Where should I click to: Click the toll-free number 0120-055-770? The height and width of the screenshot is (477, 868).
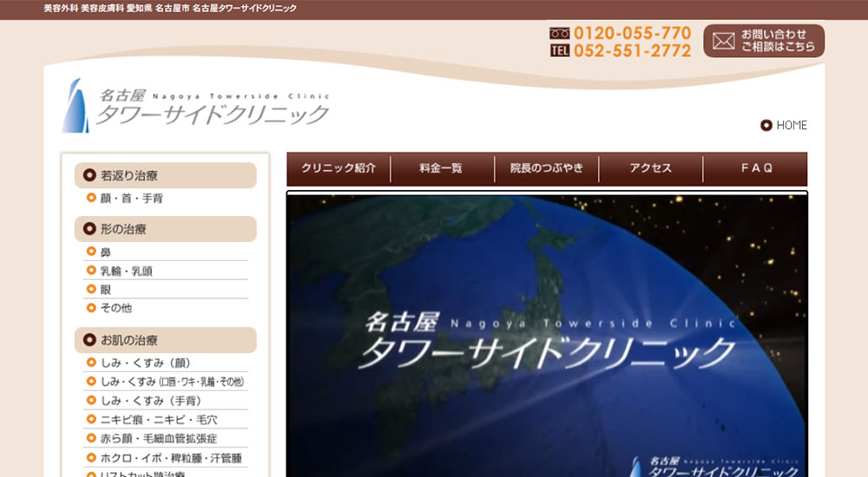tap(632, 33)
